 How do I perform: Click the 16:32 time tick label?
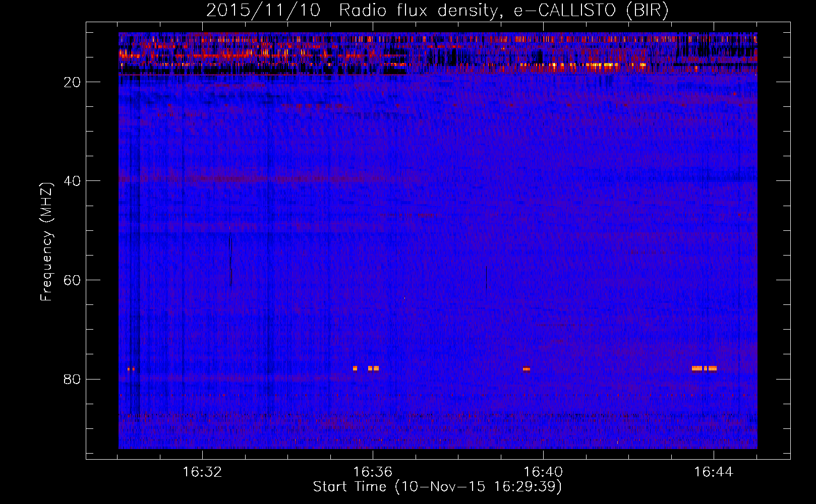coord(202,472)
